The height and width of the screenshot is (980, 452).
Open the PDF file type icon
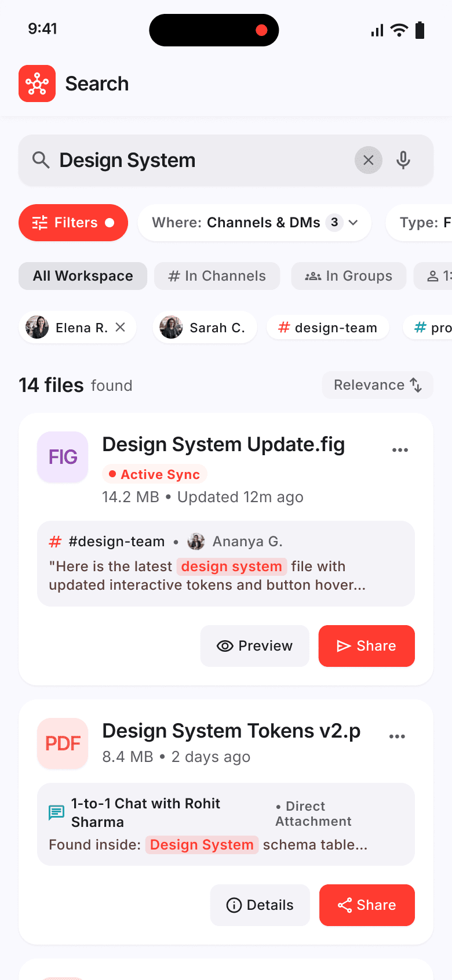point(63,743)
